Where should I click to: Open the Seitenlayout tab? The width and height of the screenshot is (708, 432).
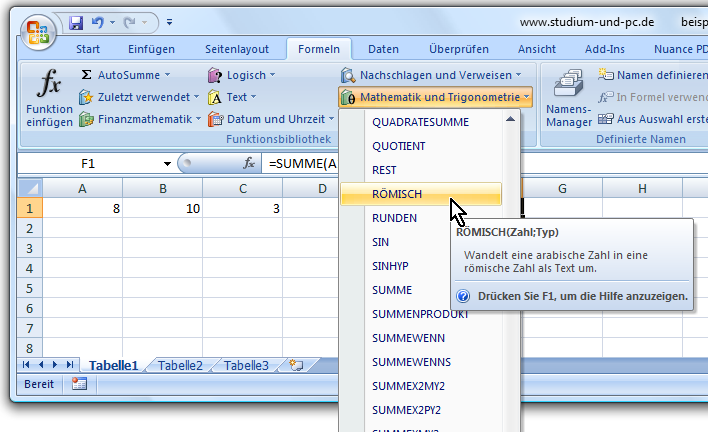237,49
